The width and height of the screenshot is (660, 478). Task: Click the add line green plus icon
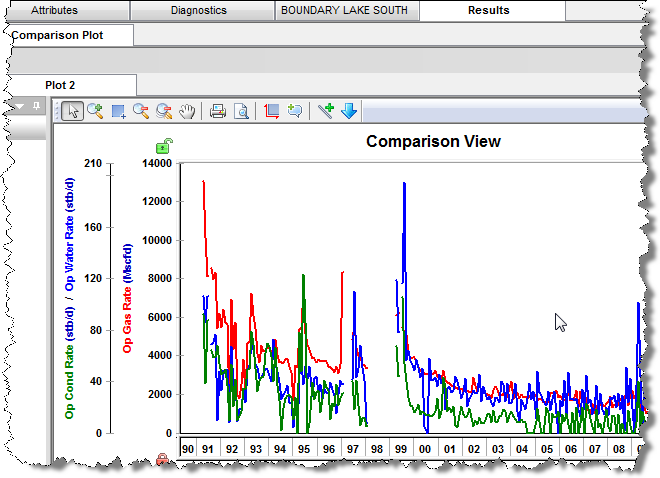[x=326, y=111]
